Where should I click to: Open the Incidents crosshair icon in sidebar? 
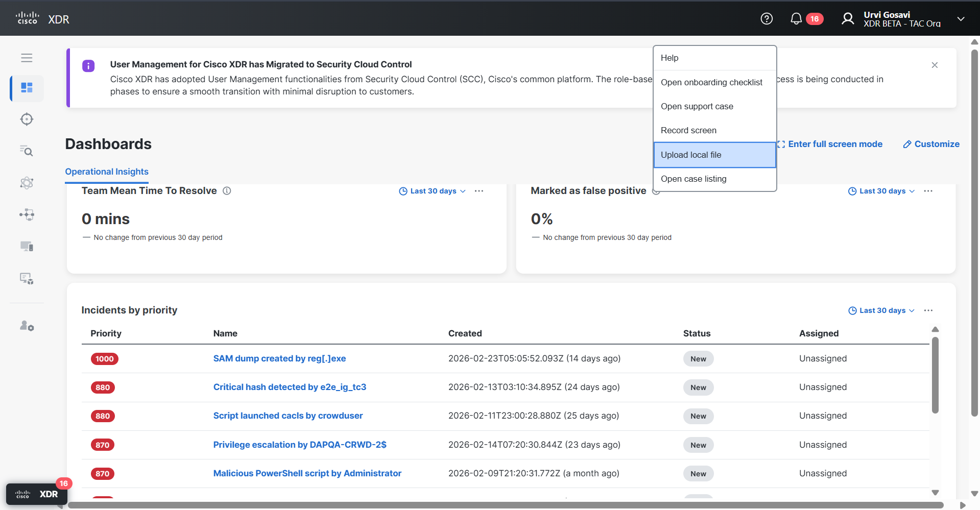tap(27, 119)
